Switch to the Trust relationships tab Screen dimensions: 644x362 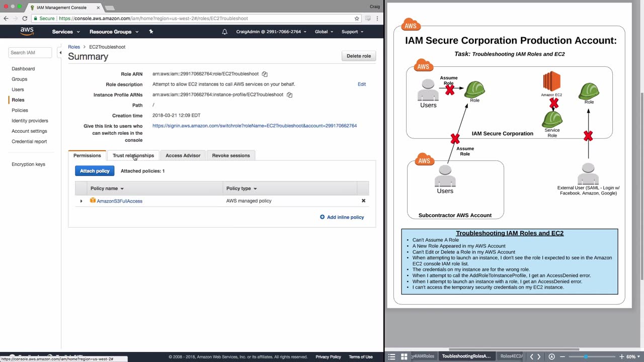[133, 155]
